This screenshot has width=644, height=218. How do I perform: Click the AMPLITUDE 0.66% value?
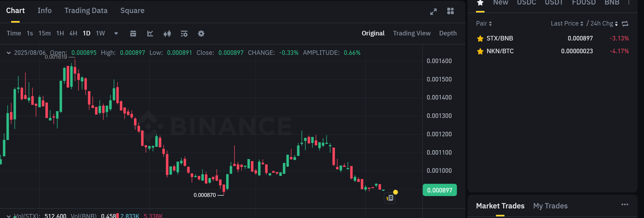[352, 53]
